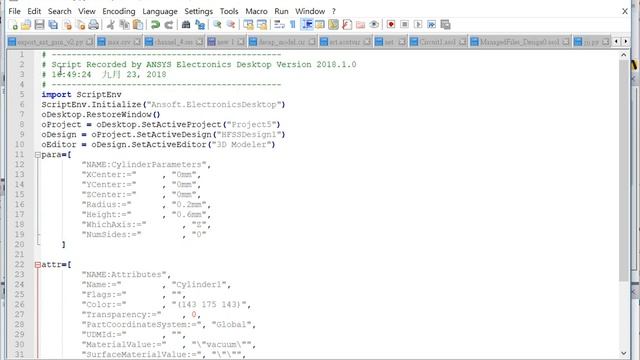Toggle show all characters pilcrow icon
Screen dimensions: 640x360
click(x=293, y=25)
